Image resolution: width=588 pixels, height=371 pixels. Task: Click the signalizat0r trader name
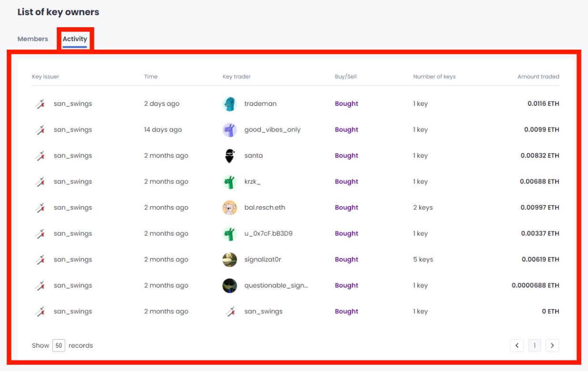click(x=263, y=260)
